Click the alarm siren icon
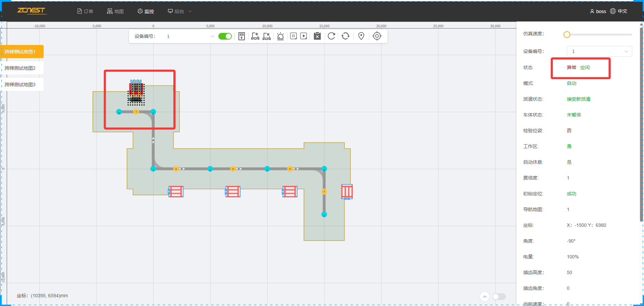Screen dimensions: 644x306 point(280,36)
